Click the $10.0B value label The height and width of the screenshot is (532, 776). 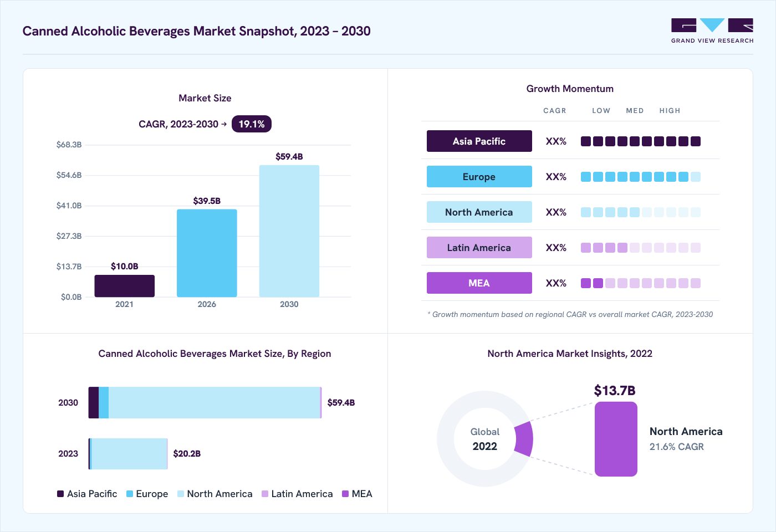click(125, 267)
